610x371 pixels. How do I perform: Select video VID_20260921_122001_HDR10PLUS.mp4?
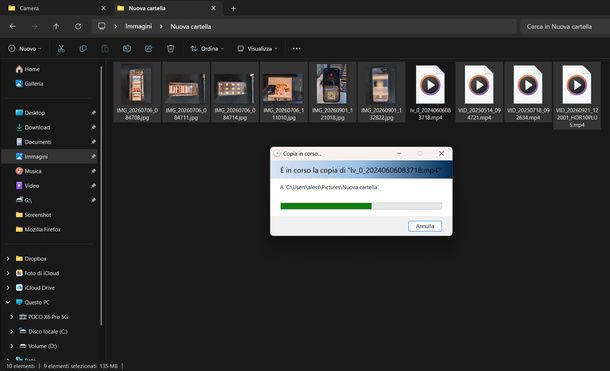[x=577, y=96]
